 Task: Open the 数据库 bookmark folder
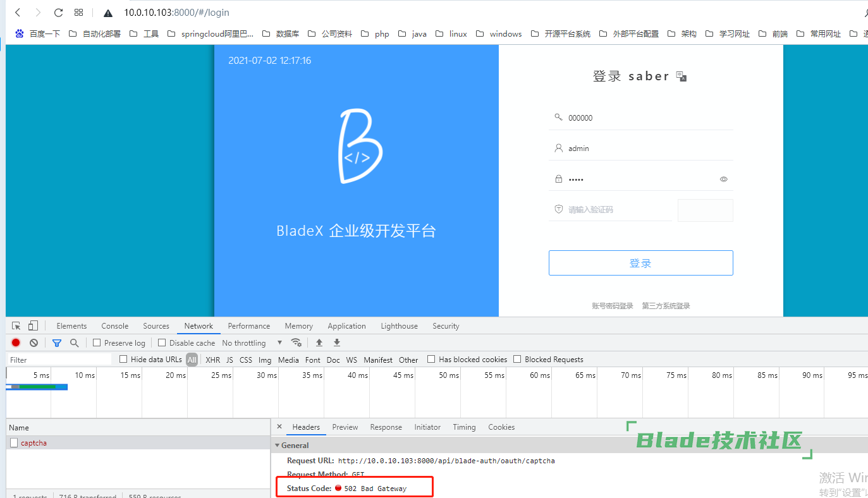point(281,34)
